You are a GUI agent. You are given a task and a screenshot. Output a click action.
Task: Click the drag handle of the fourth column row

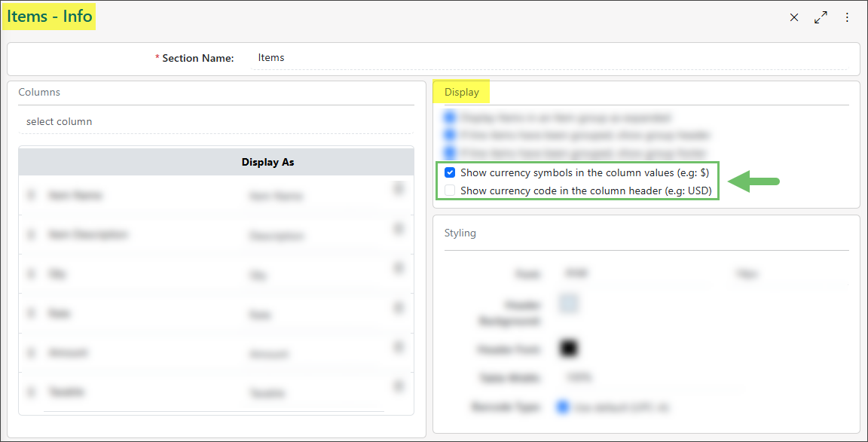click(x=31, y=312)
